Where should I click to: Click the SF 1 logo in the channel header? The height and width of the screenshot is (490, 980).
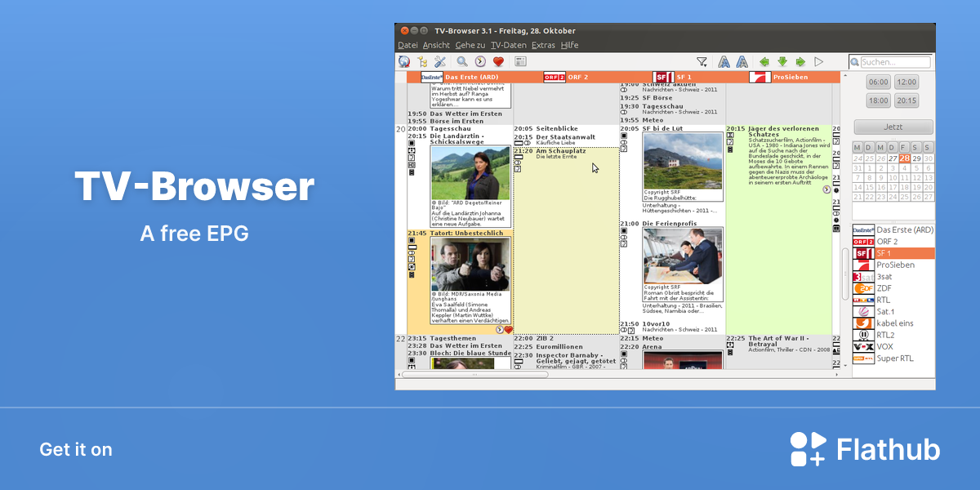click(665, 77)
